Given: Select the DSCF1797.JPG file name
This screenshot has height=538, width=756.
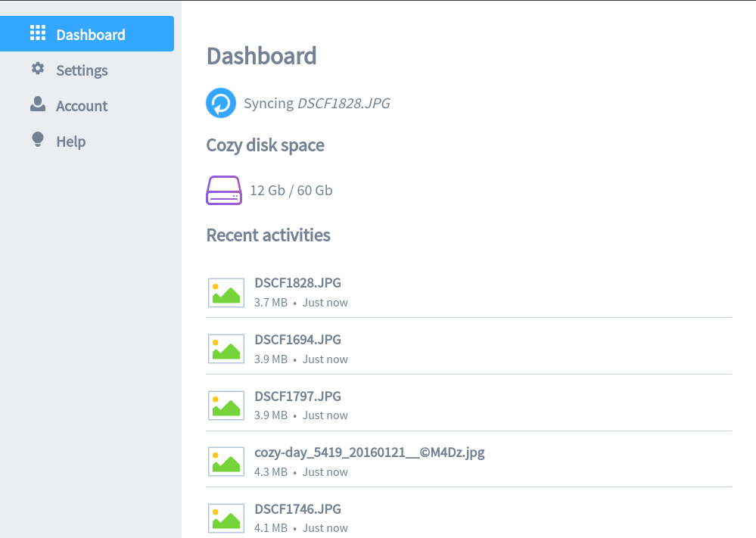Looking at the screenshot, I should (x=297, y=397).
